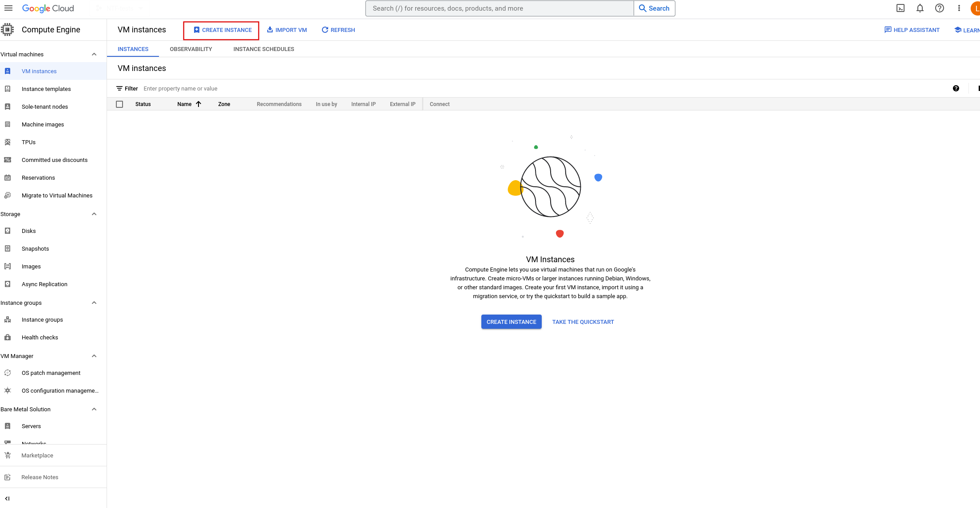Open the notifications bell
This screenshot has width=980, height=508.
coord(920,8)
